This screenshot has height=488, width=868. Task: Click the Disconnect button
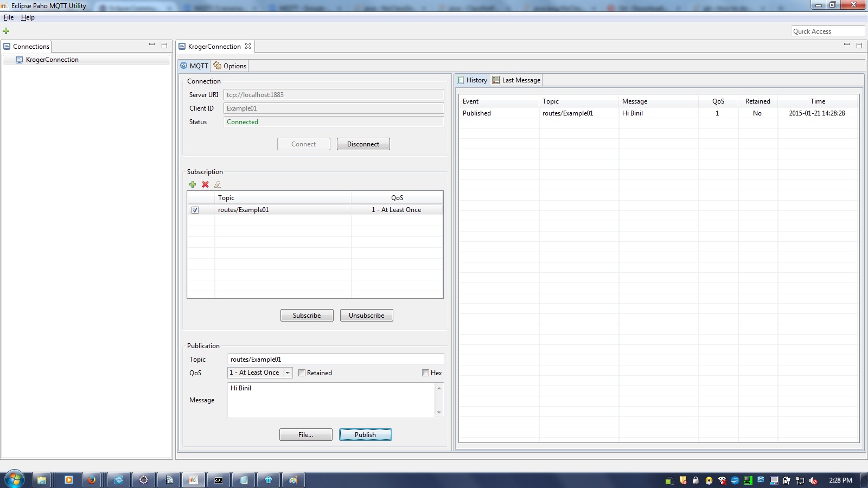click(363, 144)
